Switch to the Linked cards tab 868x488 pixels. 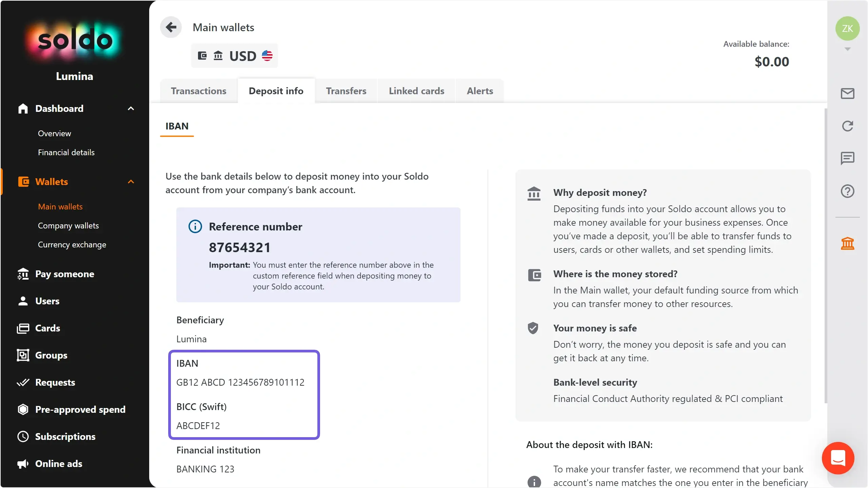416,91
